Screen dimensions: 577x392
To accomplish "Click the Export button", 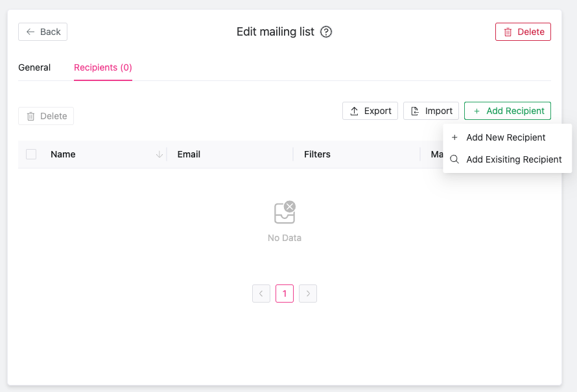I will point(370,111).
